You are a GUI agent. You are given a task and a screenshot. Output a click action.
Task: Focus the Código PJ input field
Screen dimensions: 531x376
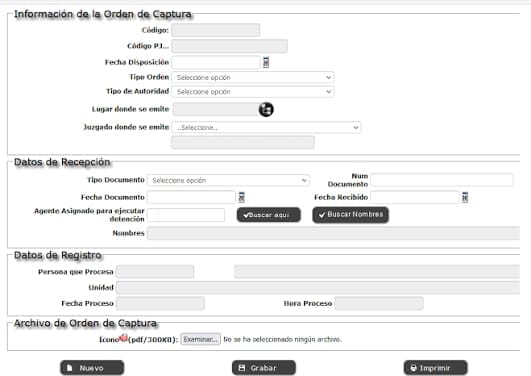tap(230, 46)
